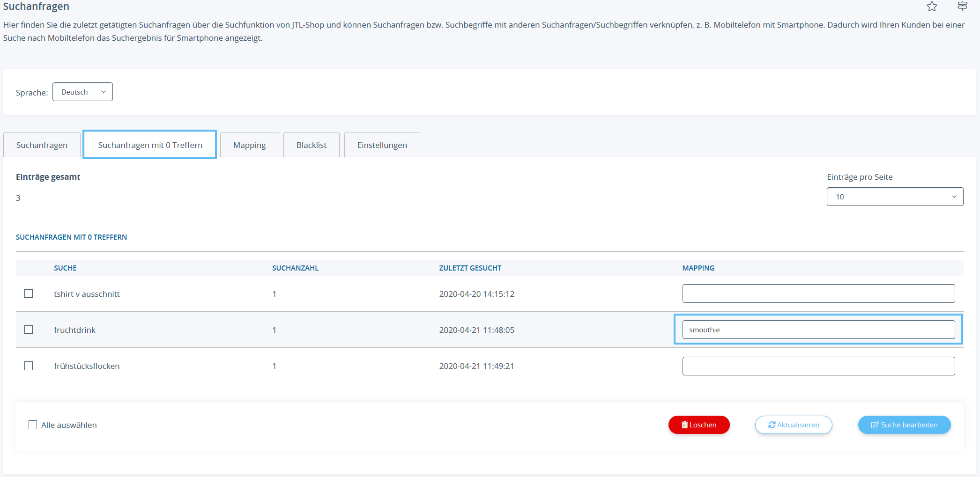
Task: Select the 'fruchtdrink' row checkbox
Action: (29, 330)
